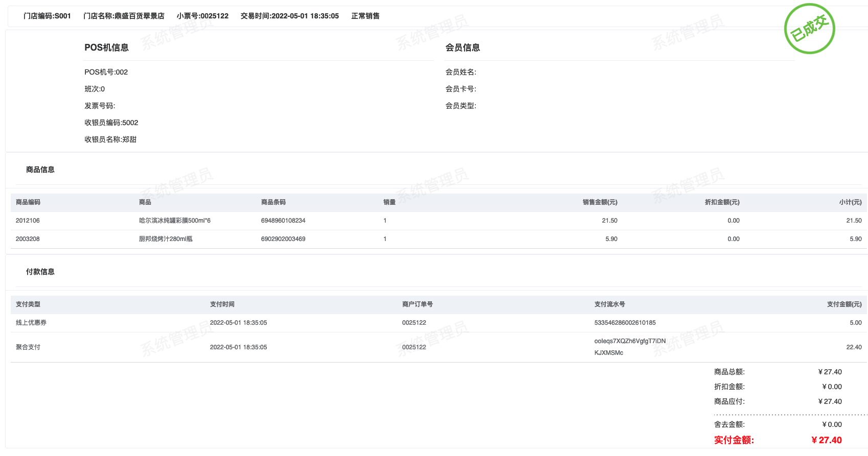Select serial number 533546286002610185
The height and width of the screenshot is (456, 868).
pyautogui.click(x=625, y=323)
